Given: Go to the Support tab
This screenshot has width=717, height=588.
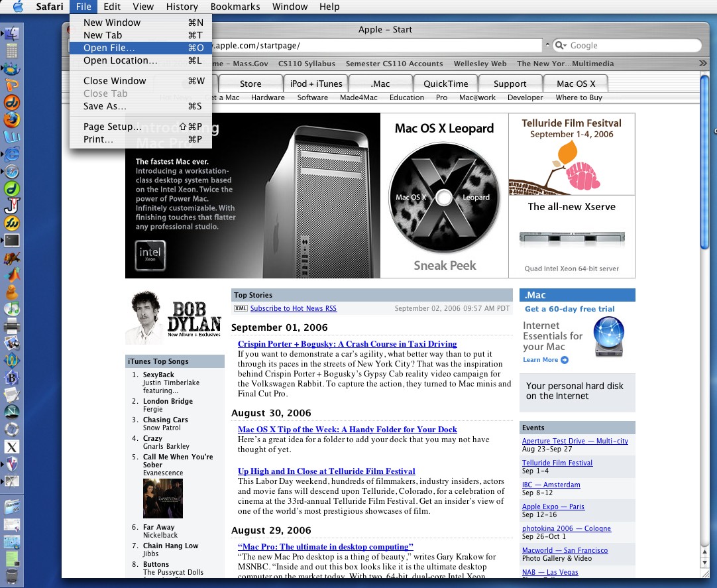Looking at the screenshot, I should coord(510,84).
